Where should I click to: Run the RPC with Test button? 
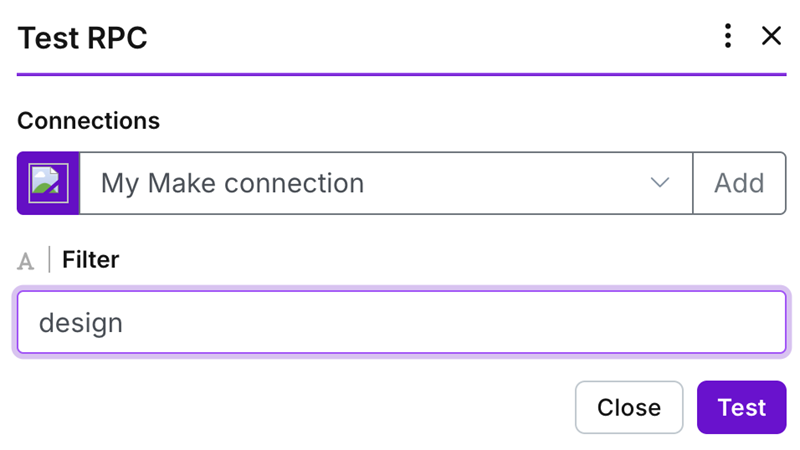(741, 407)
